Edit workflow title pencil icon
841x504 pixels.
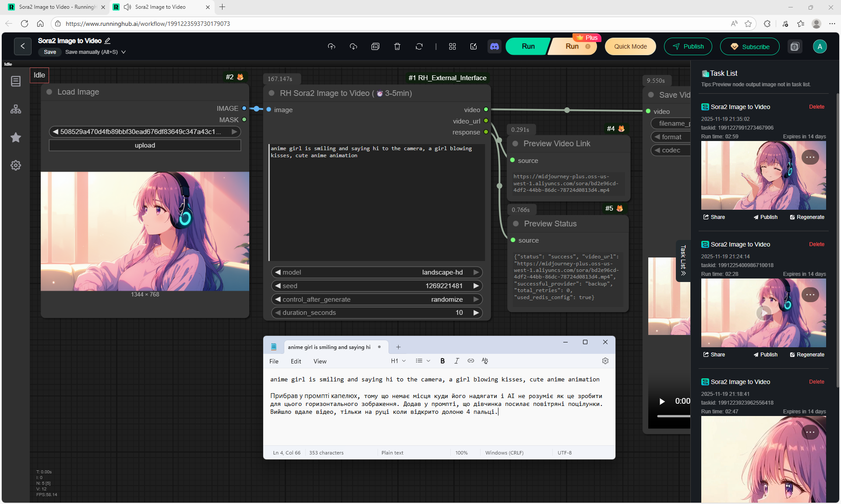[107, 41]
